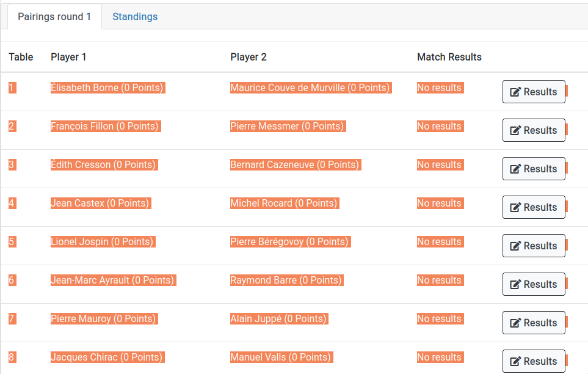Click the edit icon in table 5 Results button

[515, 246]
